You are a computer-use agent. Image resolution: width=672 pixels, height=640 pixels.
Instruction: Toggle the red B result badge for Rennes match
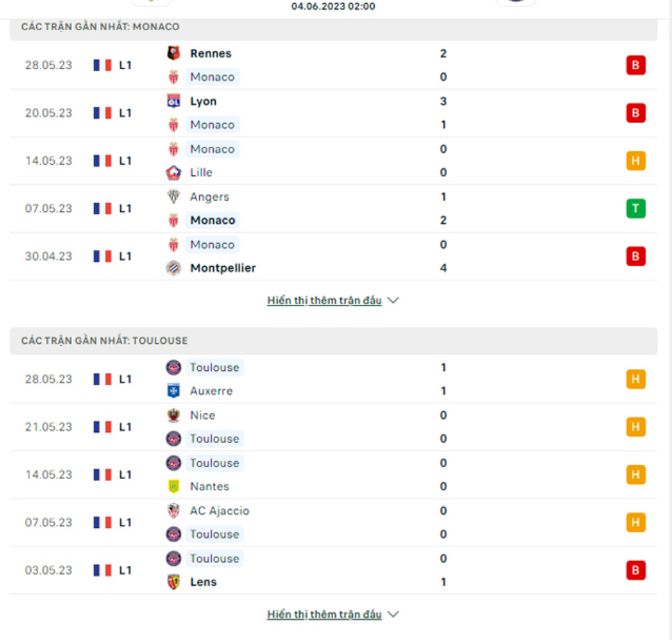click(x=635, y=65)
